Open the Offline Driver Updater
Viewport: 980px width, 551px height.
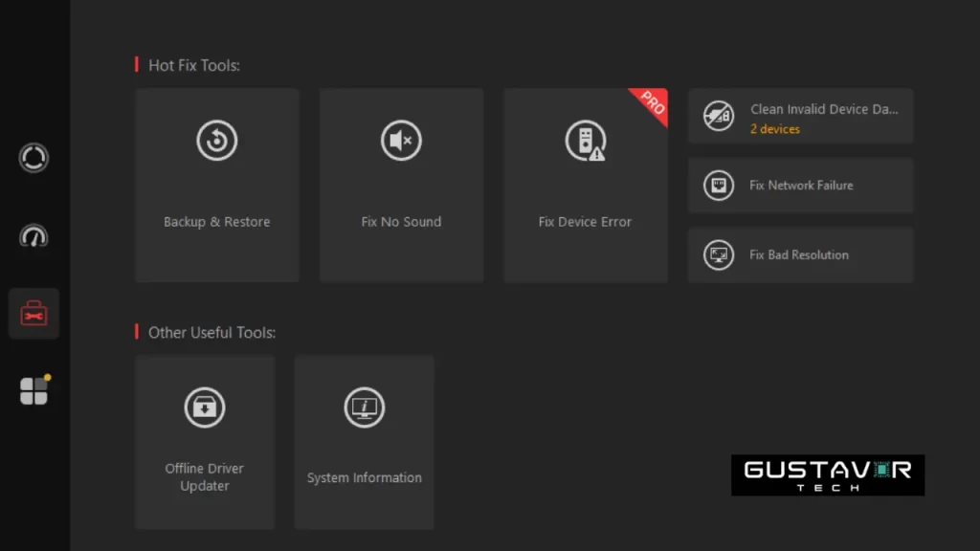[x=204, y=440]
